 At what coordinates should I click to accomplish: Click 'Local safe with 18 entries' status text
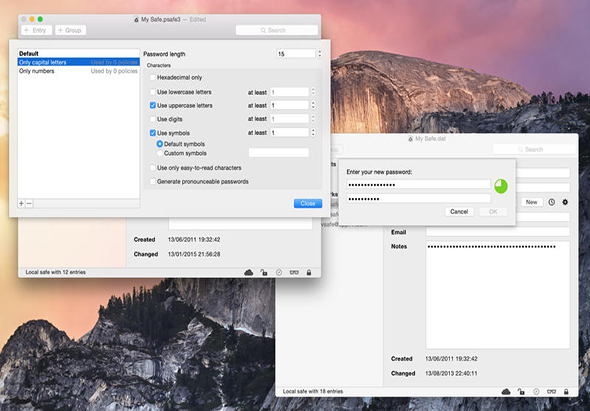[313, 391]
